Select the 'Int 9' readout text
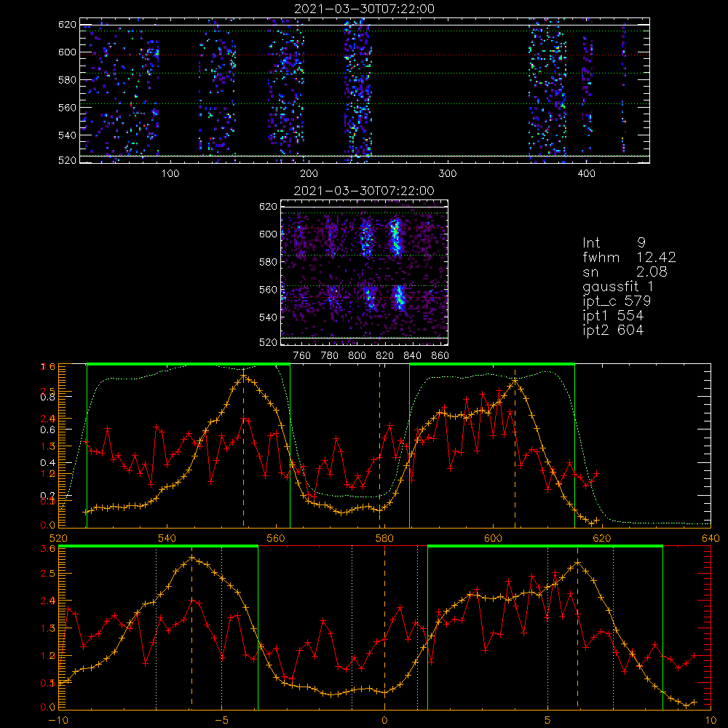This screenshot has height=728, width=728. 614,242
